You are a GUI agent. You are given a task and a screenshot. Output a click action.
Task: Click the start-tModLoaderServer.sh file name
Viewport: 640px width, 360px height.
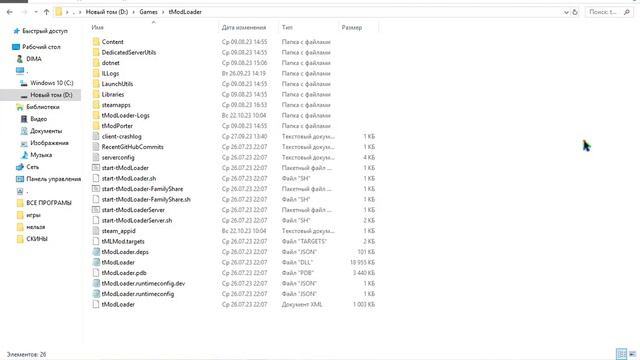click(x=137, y=220)
